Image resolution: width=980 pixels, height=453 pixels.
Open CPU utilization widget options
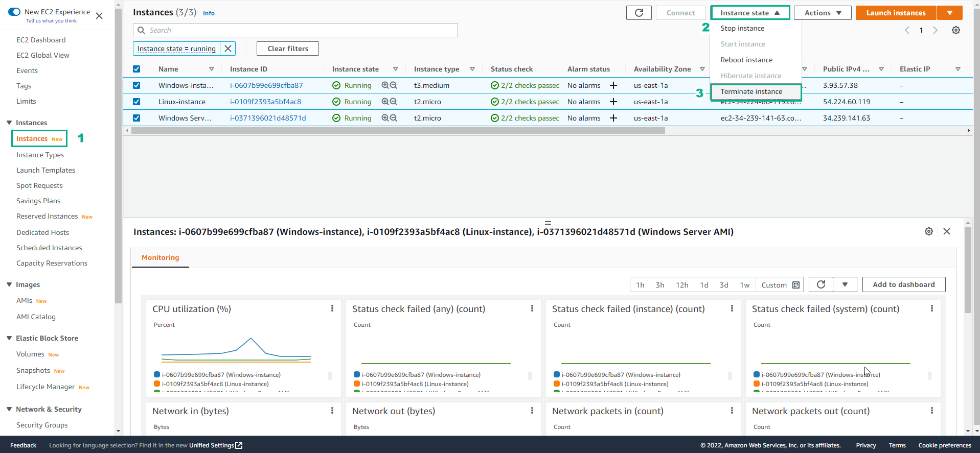(x=332, y=308)
